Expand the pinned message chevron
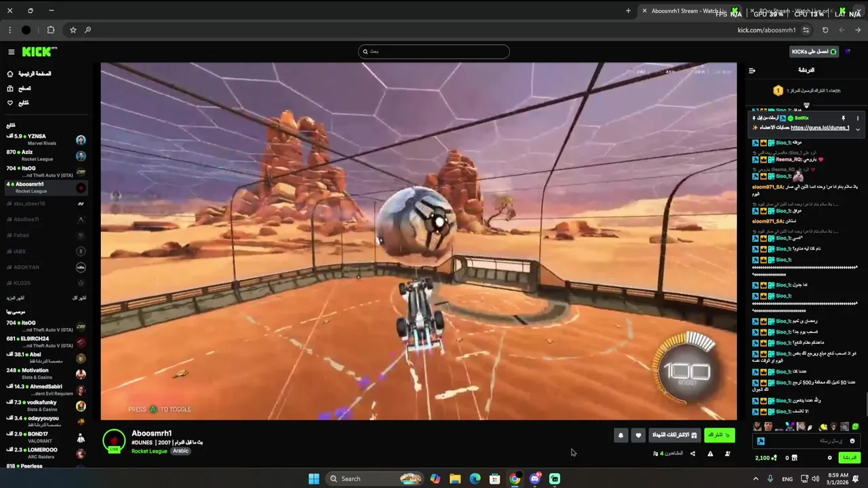The width and height of the screenshot is (868, 488). pyautogui.click(x=857, y=129)
